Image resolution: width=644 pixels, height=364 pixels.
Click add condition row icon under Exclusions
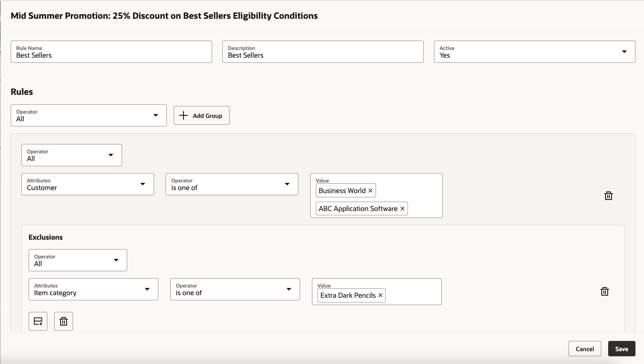click(x=38, y=321)
